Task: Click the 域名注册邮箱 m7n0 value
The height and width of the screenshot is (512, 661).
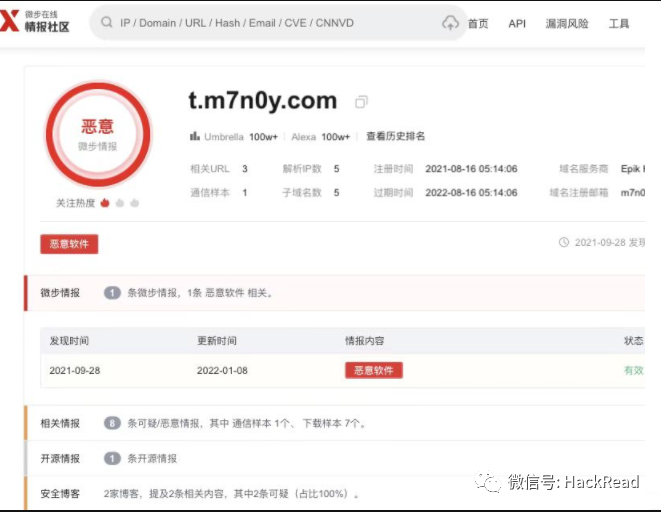Action: pos(632,193)
